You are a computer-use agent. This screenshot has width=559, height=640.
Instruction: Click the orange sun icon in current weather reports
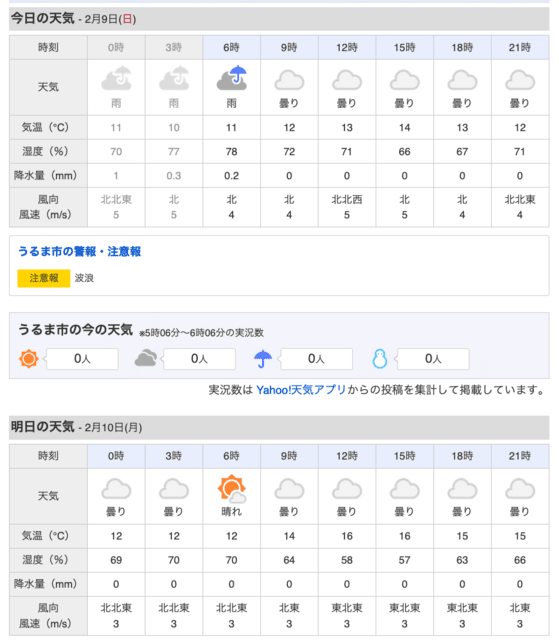click(x=29, y=359)
